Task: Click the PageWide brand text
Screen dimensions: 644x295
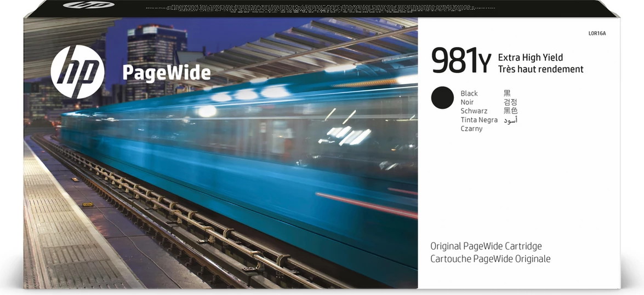Action: pyautogui.click(x=166, y=73)
